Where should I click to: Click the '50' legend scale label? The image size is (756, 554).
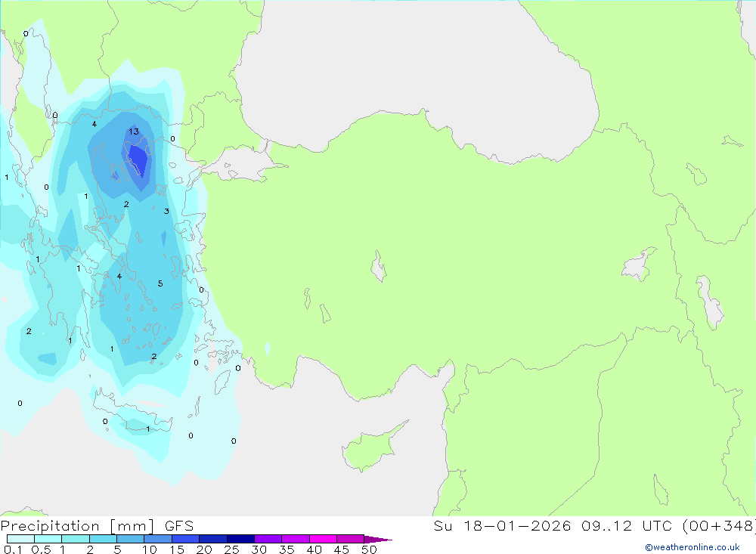pos(370,549)
